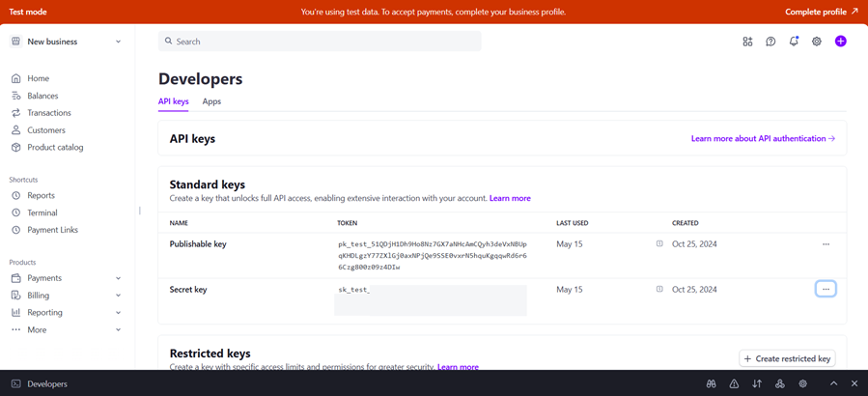Expand the Developers panel with up chevron
Screen dimensions: 868x396
pos(834,383)
